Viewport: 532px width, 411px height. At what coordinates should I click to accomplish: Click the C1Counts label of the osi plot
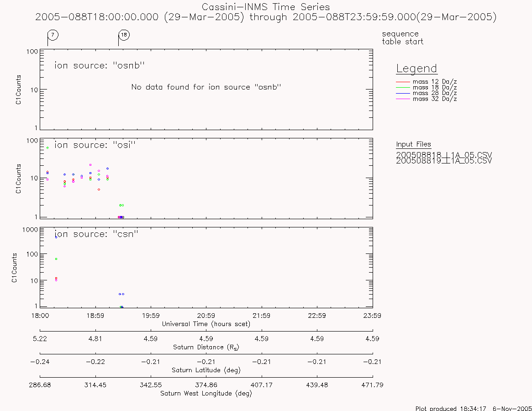pos(18,179)
